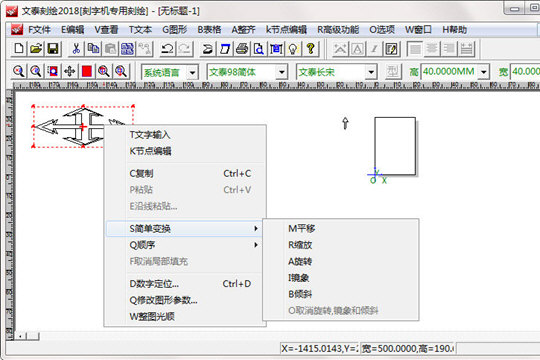Click the cutting output plotter icon
Image resolution: width=540 pixels, height=360 pixels.
coord(207,49)
